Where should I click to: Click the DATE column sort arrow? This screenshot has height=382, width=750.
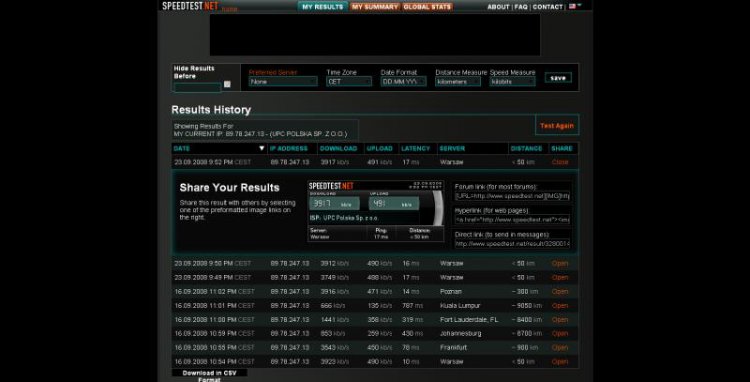click(261, 149)
